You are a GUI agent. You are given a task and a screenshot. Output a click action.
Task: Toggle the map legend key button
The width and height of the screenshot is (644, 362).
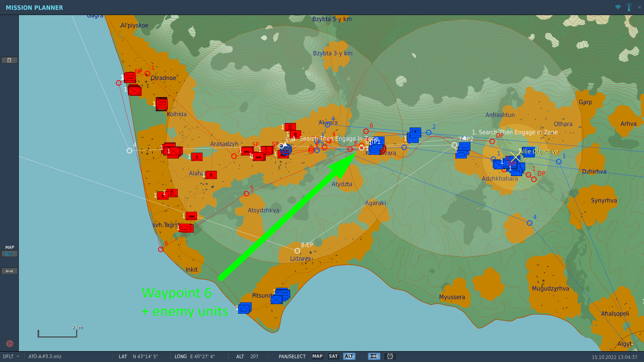click(x=9, y=254)
